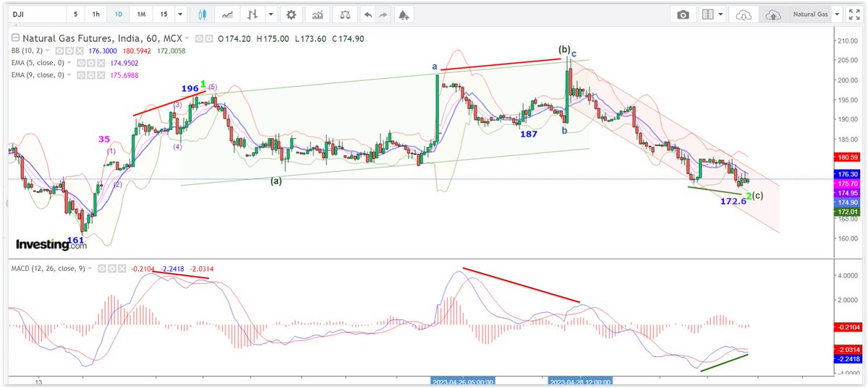The image size is (868, 388).
Task: Open EMA (5, close, 0) legend dropdown
Action: coord(69,62)
